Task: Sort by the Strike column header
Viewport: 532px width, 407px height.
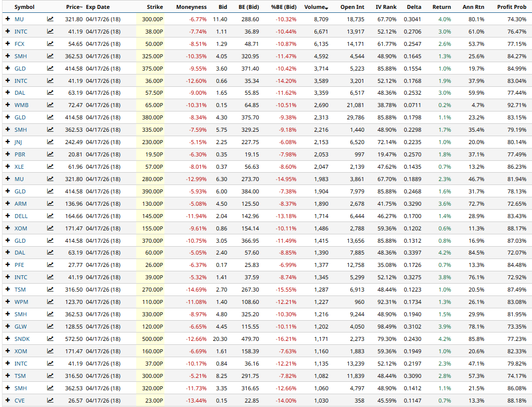Action: (154, 7)
